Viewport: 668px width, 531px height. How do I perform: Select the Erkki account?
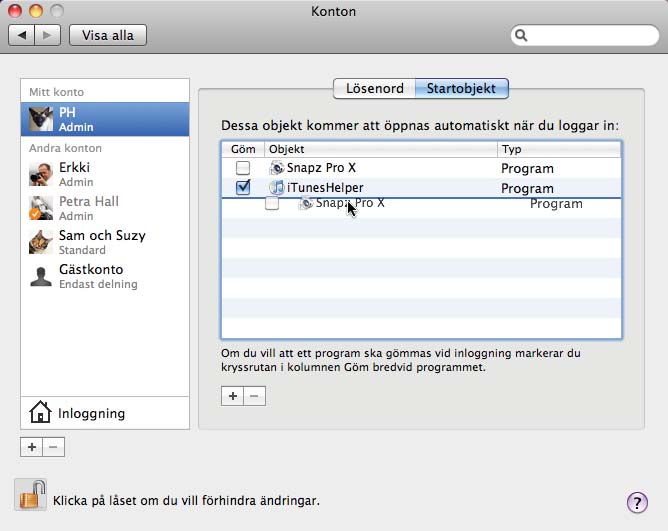105,174
